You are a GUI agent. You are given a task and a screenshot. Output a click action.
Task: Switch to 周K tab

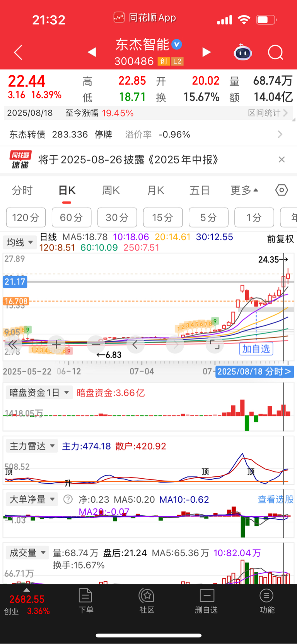(x=111, y=190)
